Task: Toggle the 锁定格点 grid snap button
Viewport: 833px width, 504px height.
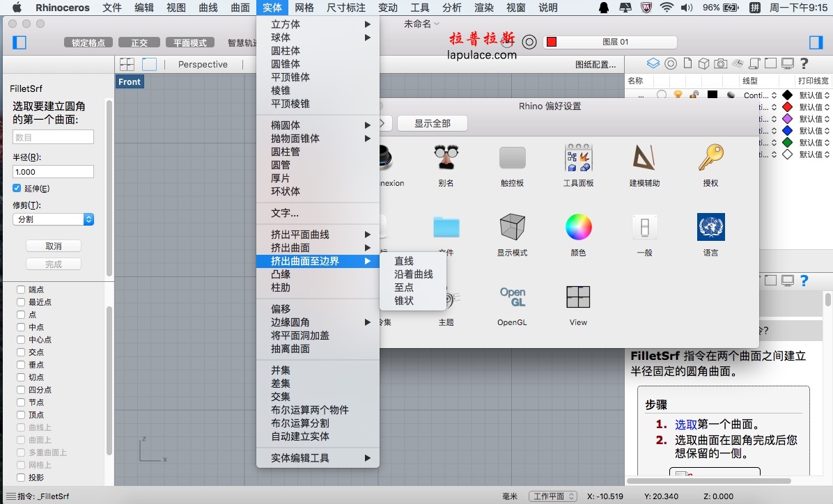Action: click(88, 42)
